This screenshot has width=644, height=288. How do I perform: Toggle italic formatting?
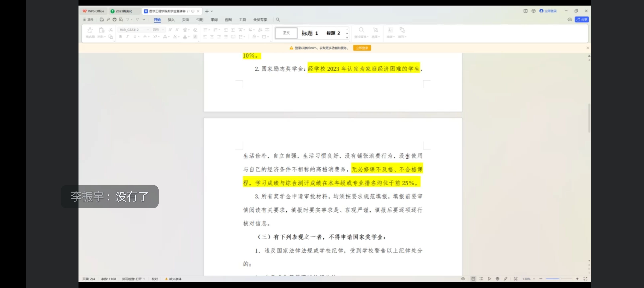[127, 37]
